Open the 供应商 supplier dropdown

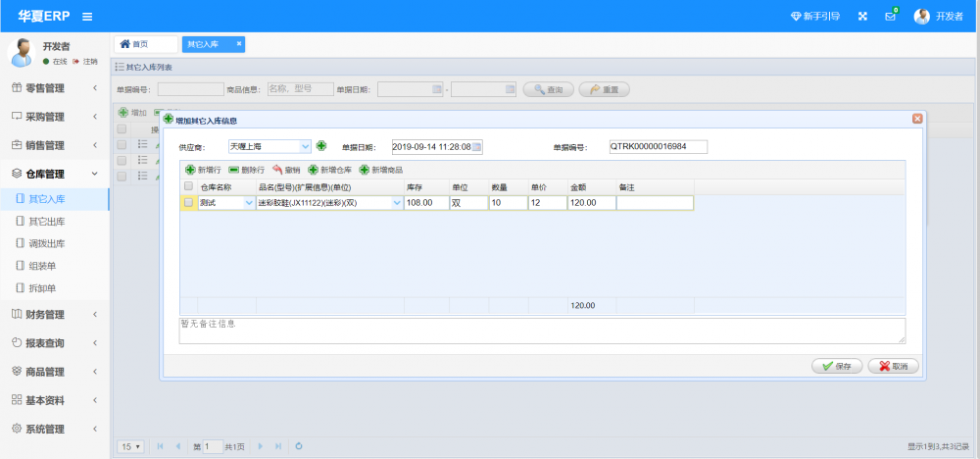click(305, 146)
